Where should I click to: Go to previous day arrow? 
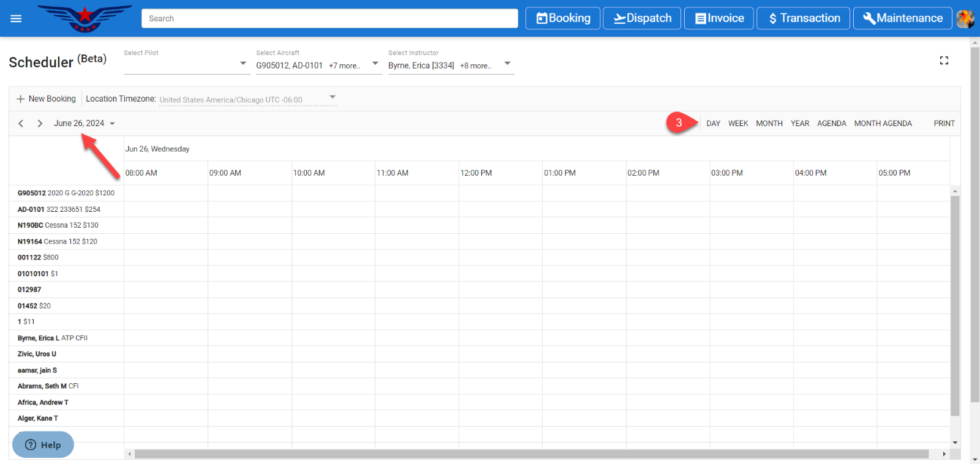point(21,124)
